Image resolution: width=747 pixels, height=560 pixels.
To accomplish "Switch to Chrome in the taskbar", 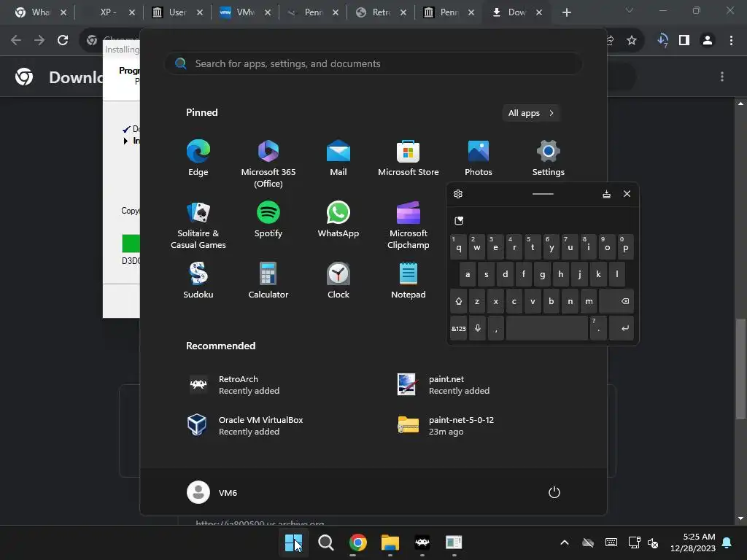I will (357, 542).
